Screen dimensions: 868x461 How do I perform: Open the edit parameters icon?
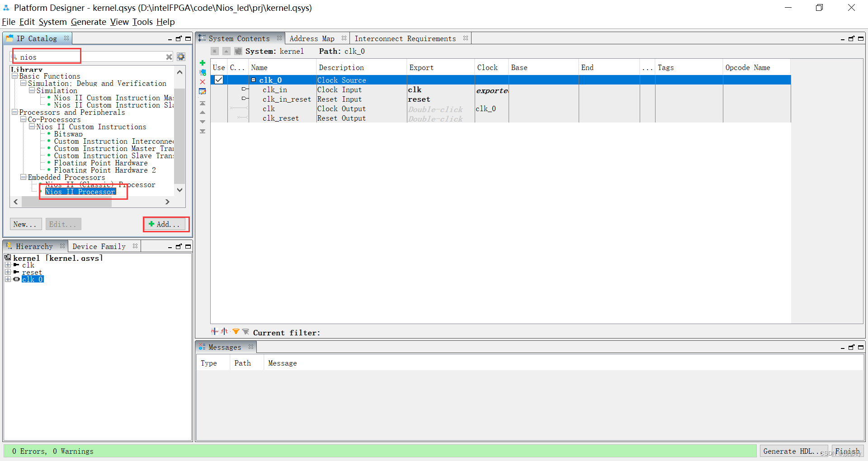(203, 91)
